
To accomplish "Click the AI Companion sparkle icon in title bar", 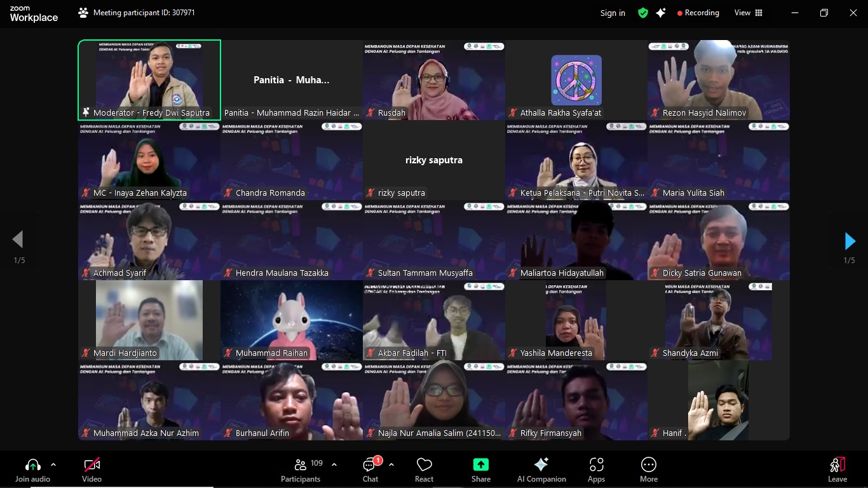I will click(661, 13).
